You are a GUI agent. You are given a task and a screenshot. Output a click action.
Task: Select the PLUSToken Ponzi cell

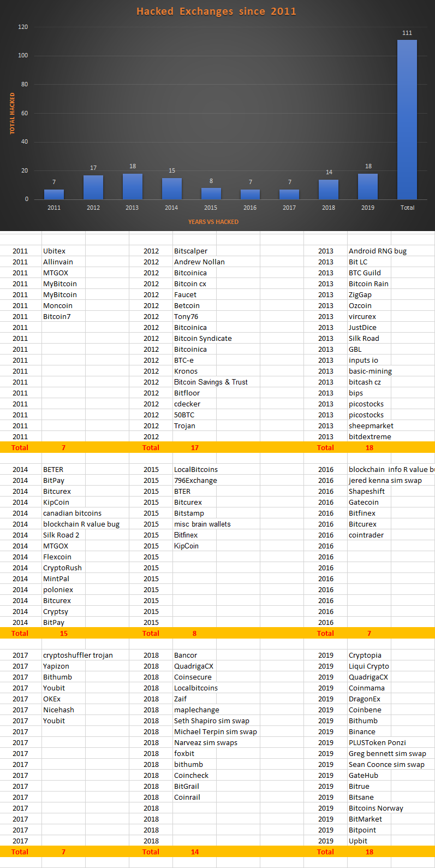tap(377, 742)
